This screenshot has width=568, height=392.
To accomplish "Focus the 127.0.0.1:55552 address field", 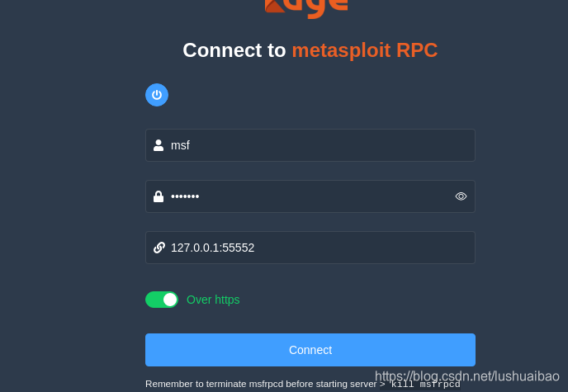I will [310, 248].
